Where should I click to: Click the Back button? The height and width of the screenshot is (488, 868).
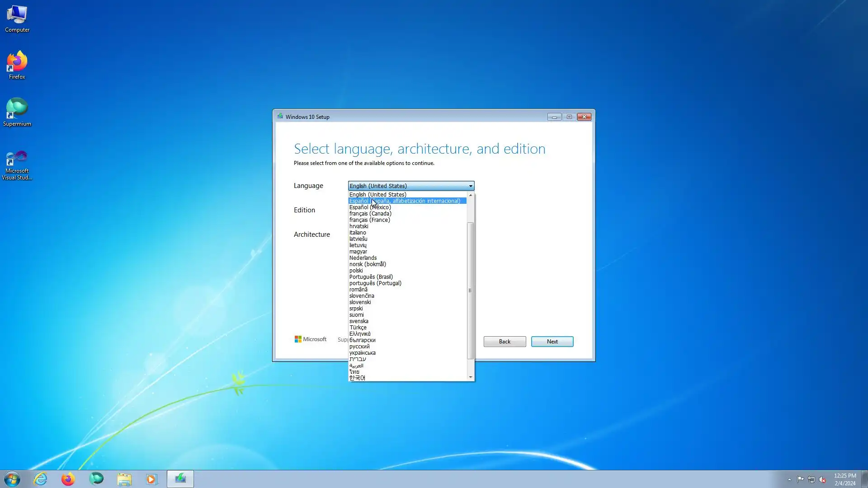point(505,342)
